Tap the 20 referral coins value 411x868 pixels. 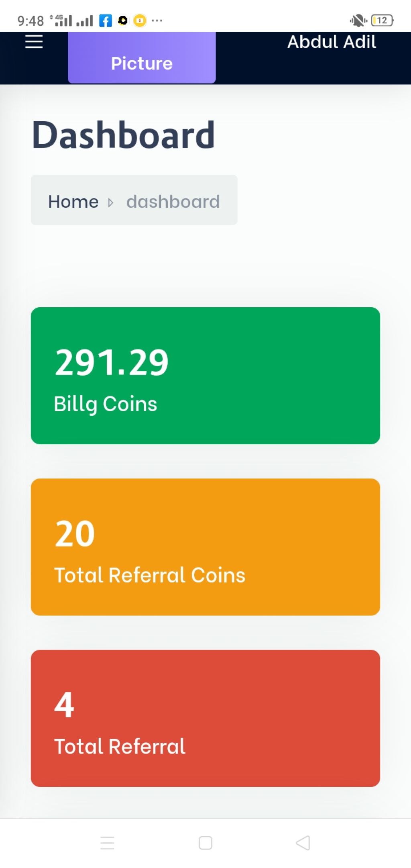(x=75, y=534)
